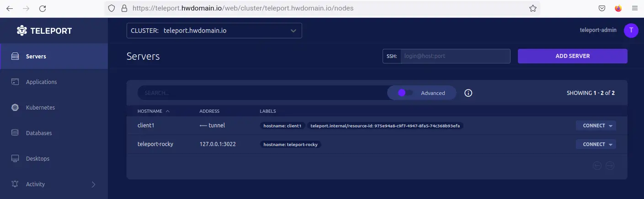Toggle the Advanced search switch
The height and width of the screenshot is (199, 644).
(x=405, y=93)
